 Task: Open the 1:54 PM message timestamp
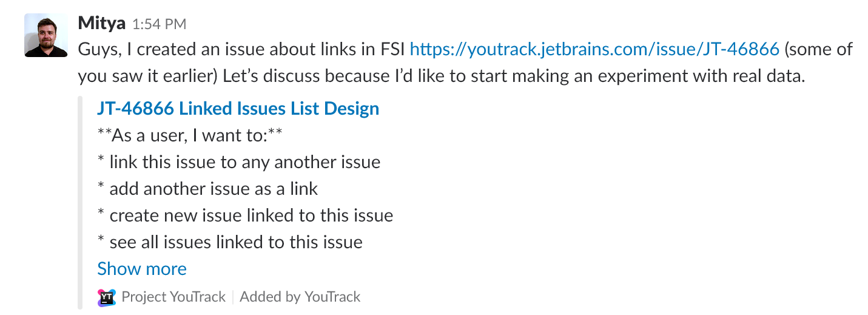[159, 24]
